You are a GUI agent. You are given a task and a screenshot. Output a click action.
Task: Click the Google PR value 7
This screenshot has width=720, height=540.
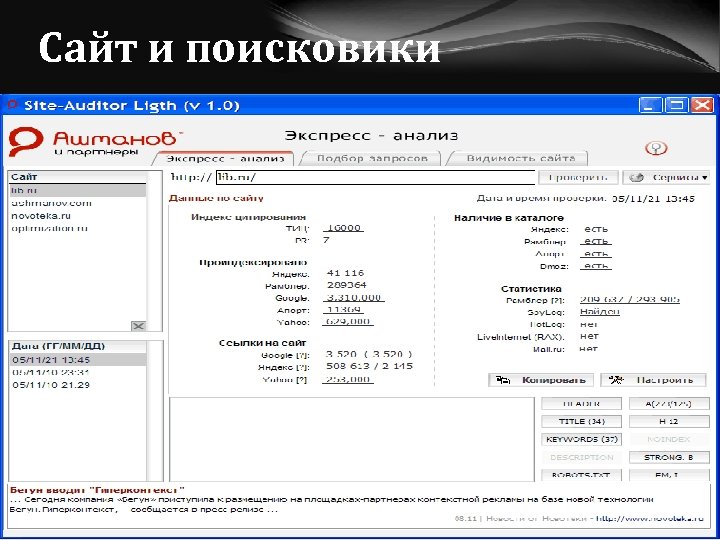point(326,240)
